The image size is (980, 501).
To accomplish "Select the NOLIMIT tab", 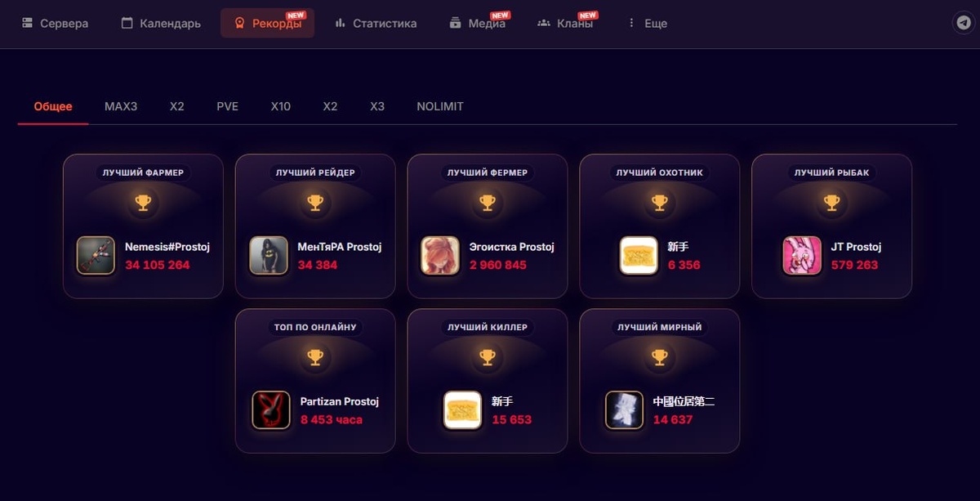I will [440, 107].
